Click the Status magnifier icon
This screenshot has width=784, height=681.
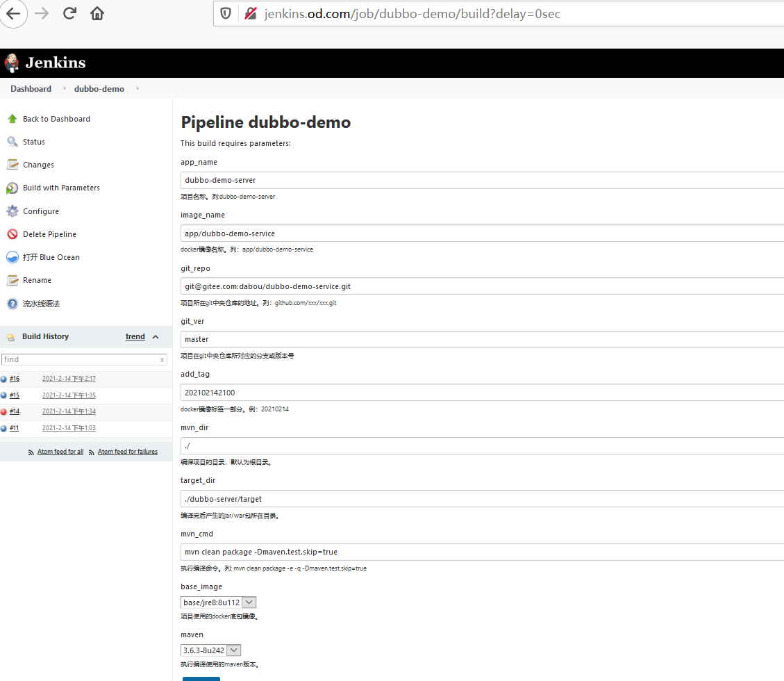point(12,142)
